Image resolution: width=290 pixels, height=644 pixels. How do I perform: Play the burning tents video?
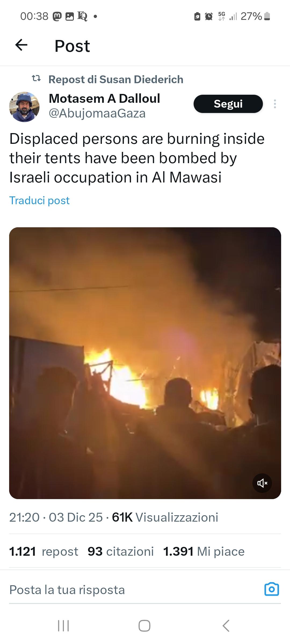[x=145, y=363]
